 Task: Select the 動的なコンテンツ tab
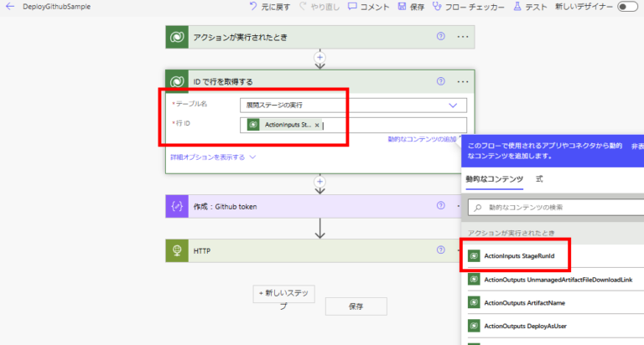click(x=495, y=179)
